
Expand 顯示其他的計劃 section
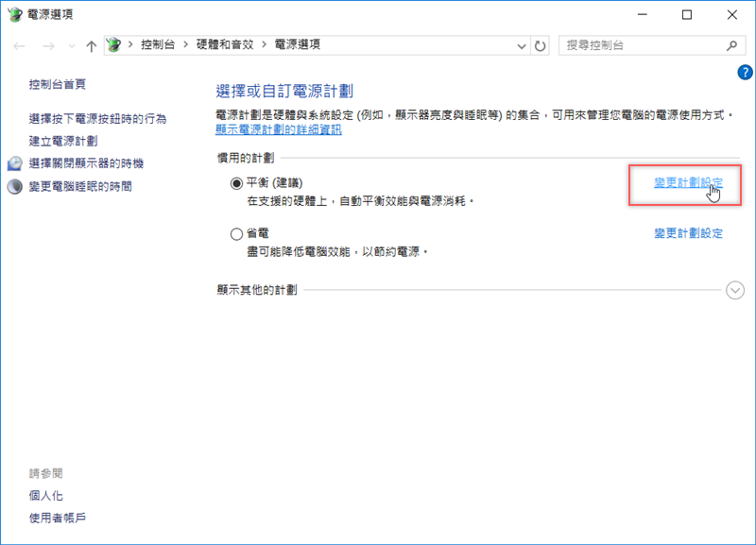(735, 290)
